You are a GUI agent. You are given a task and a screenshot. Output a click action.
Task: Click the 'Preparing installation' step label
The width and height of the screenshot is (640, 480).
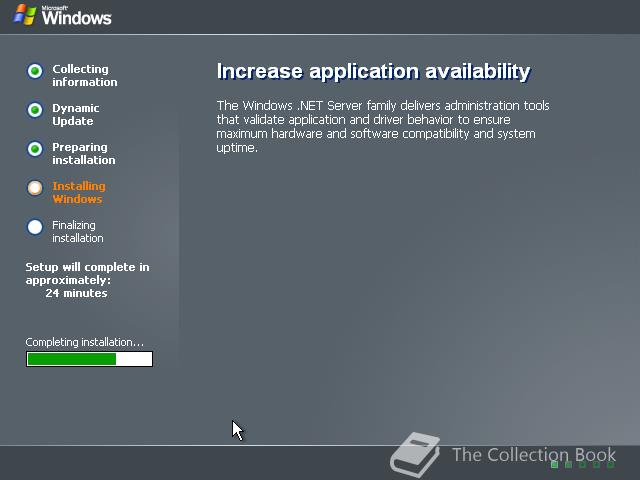(x=84, y=153)
